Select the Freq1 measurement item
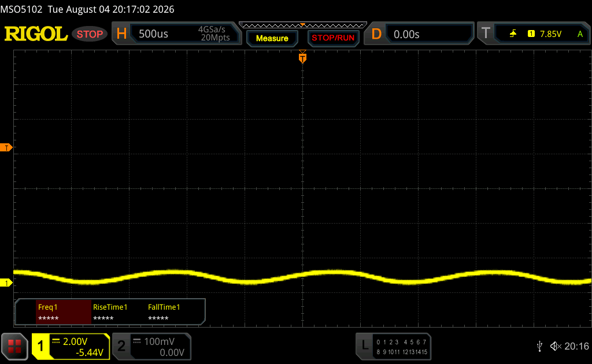Viewport: 592px width, 364px height. tap(64, 312)
